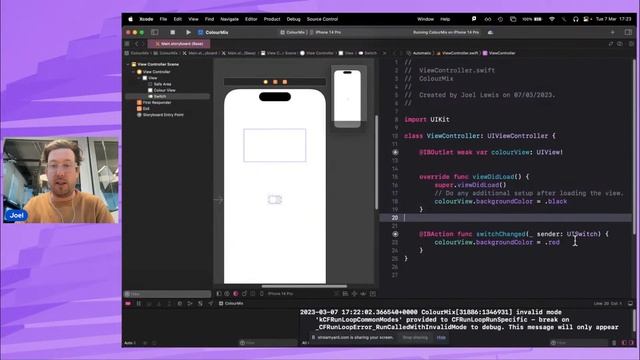Open canvas device selector iPhone 14 Pro

click(280, 293)
